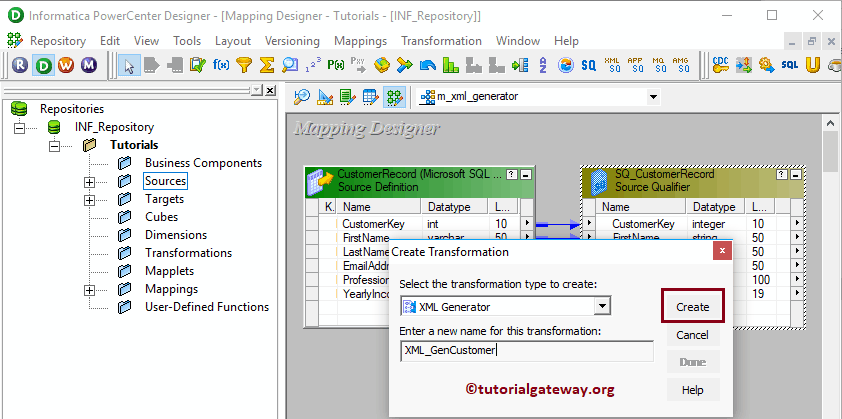Open the Transformation Developer tool icon
Image resolution: width=842 pixels, height=419 pixels.
(x=348, y=97)
